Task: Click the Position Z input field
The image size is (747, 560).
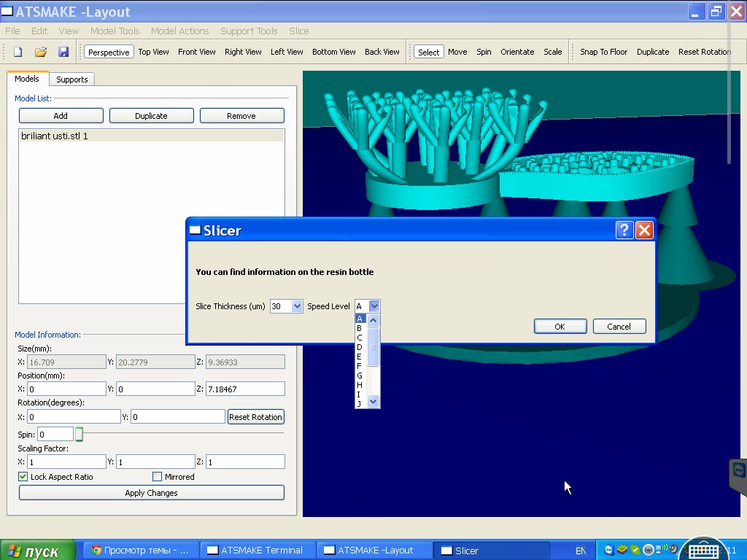Action: click(245, 389)
